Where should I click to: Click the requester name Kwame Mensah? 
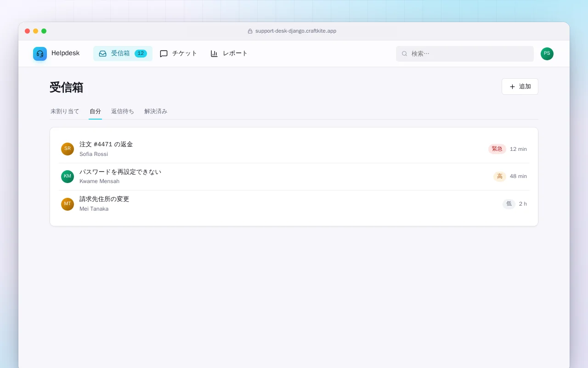tap(99, 181)
